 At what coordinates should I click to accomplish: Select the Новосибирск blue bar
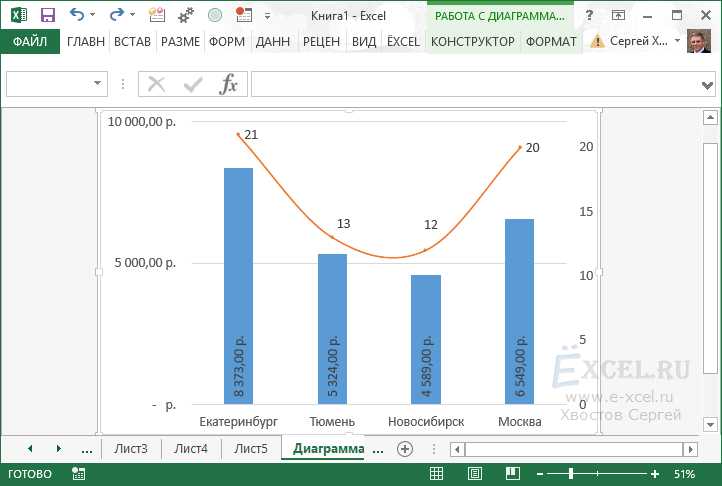[x=426, y=340]
